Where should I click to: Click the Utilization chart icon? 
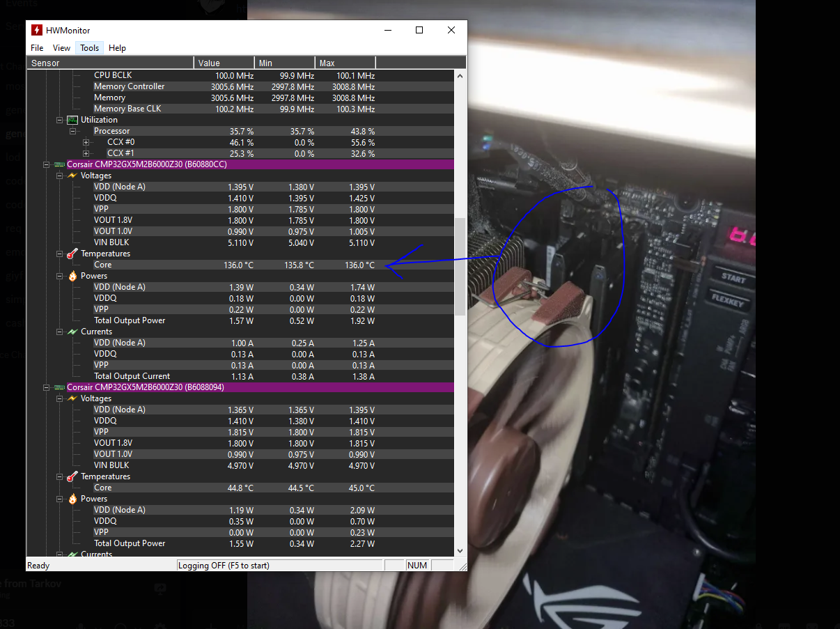click(72, 120)
